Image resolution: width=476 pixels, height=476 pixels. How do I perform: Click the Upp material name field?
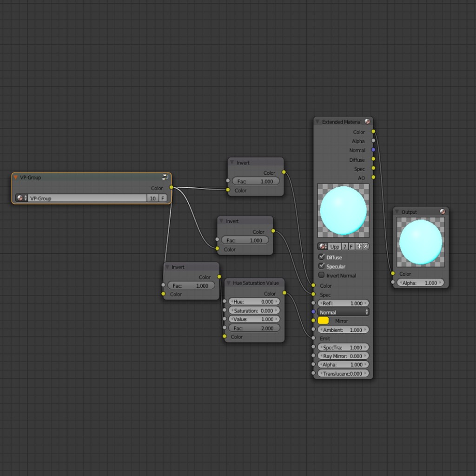tap(334, 246)
